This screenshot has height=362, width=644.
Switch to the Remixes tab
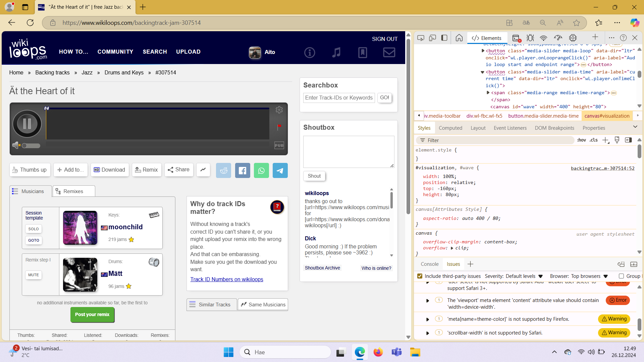coord(74,191)
